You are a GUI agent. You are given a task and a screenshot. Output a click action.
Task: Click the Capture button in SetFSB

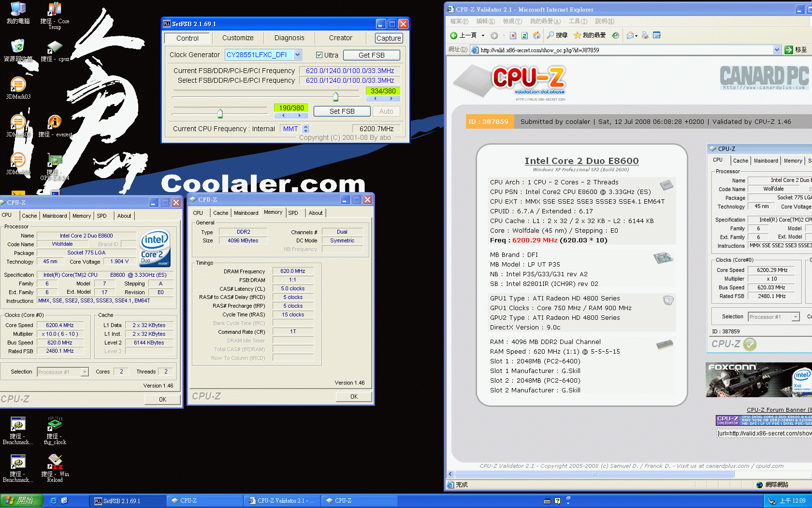point(389,38)
